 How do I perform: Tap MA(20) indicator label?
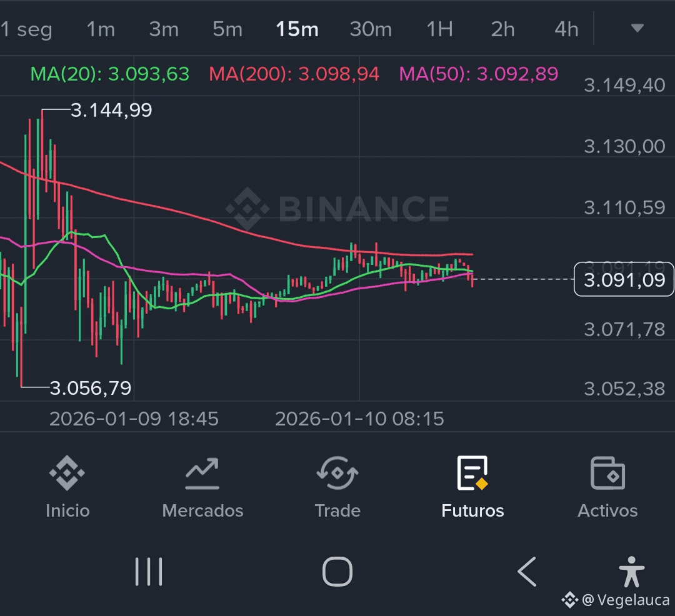[110, 74]
